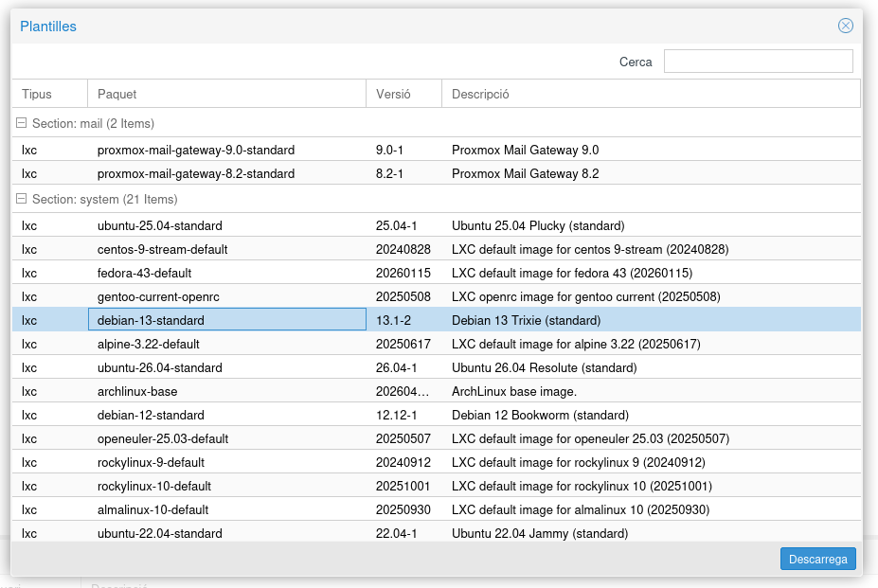Collapse the Section: system group
This screenshot has width=878, height=588.
[21, 199]
